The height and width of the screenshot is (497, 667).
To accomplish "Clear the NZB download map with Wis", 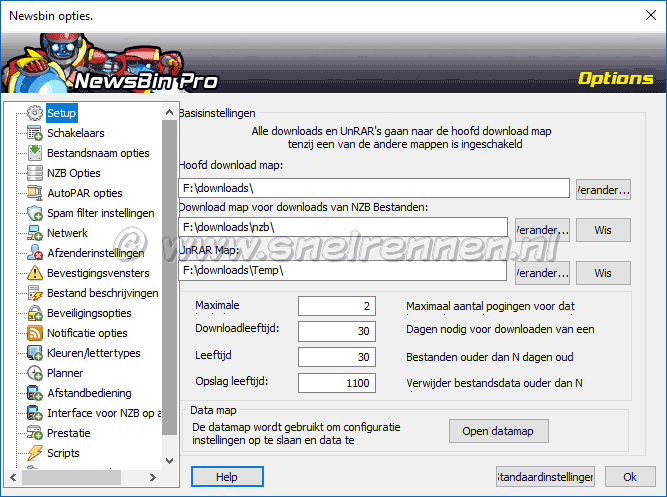I will click(603, 230).
